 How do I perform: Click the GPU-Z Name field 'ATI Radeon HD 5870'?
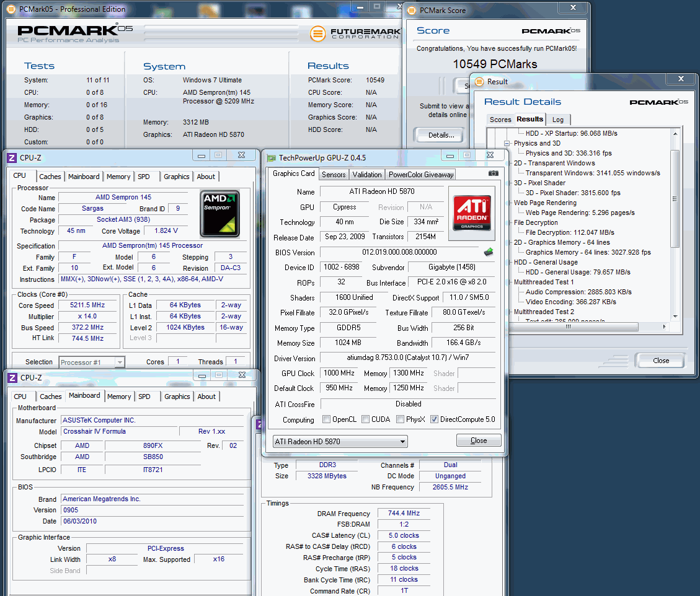(382, 191)
